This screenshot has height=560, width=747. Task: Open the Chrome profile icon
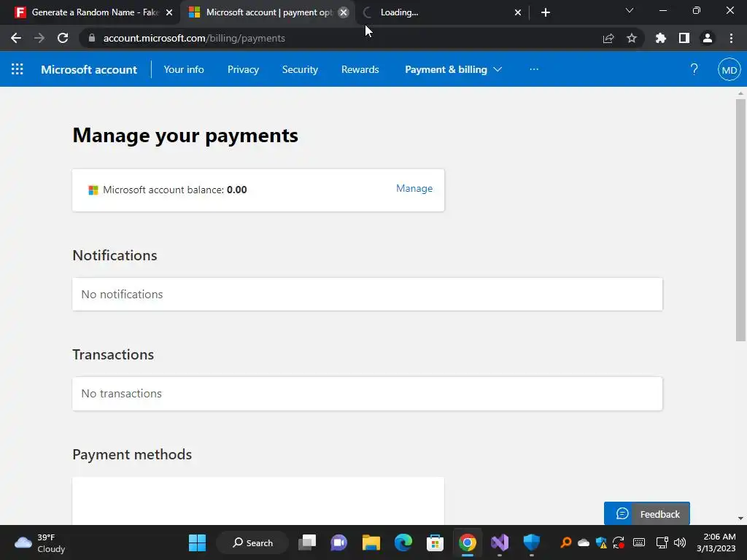coord(708,38)
